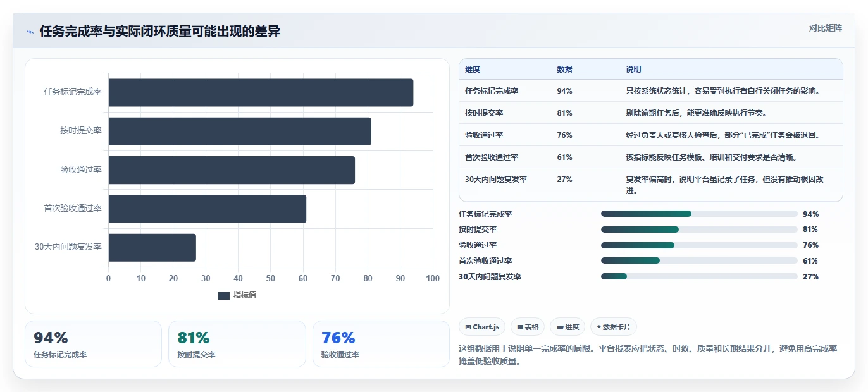Click the 76% progress bar
This screenshot has width=868, height=392.
pyautogui.click(x=699, y=245)
